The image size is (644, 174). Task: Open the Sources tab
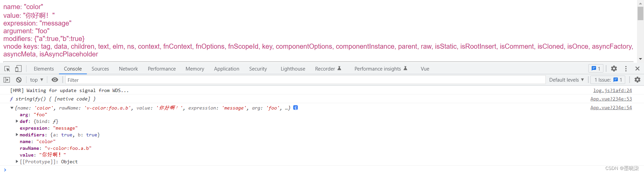pos(100,69)
